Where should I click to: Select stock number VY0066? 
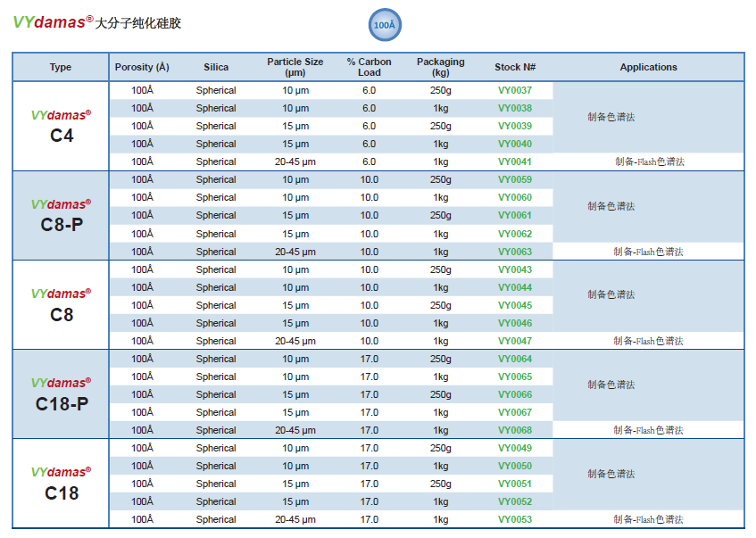coord(514,394)
